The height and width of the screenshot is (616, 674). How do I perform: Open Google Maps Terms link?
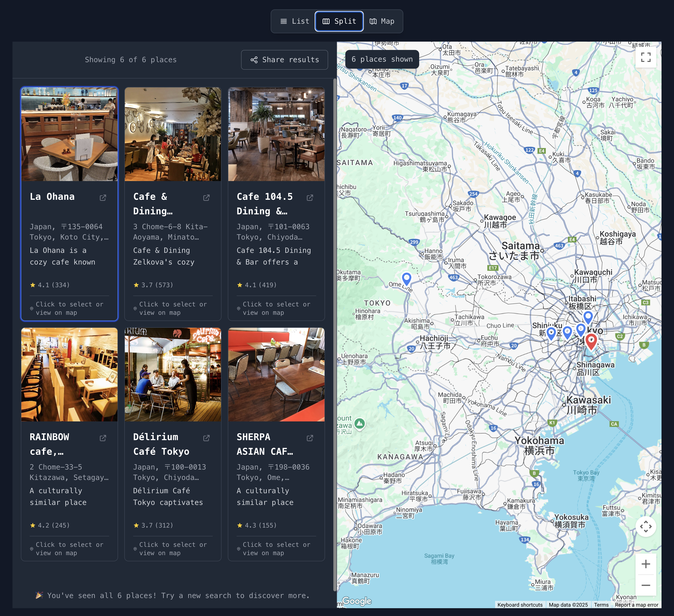pos(601,605)
